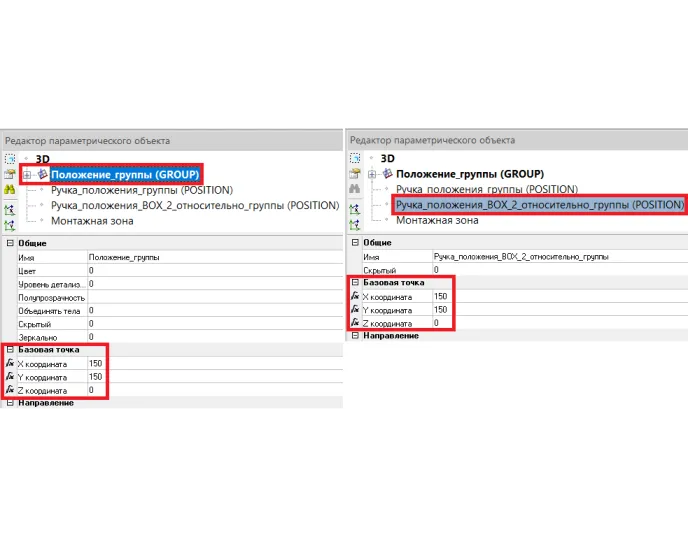This screenshot has height=537, width=688.
Task: Click the Объединять тела property label
Action: point(49,311)
